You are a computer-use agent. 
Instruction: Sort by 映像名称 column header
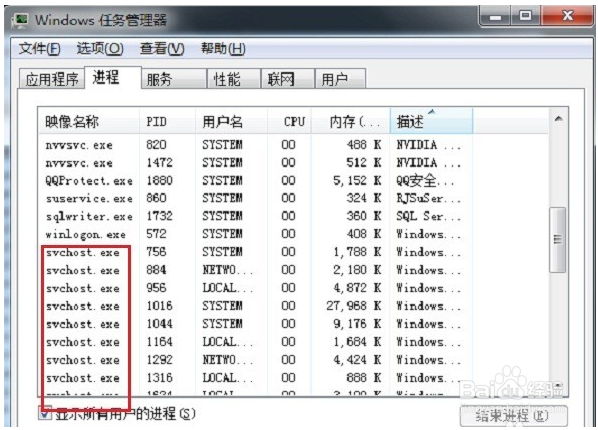pos(88,122)
